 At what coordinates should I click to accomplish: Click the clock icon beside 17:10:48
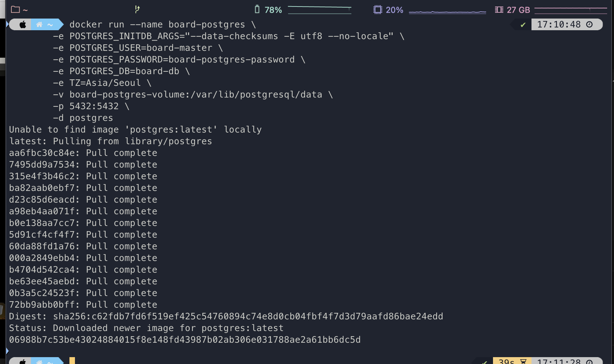[589, 24]
